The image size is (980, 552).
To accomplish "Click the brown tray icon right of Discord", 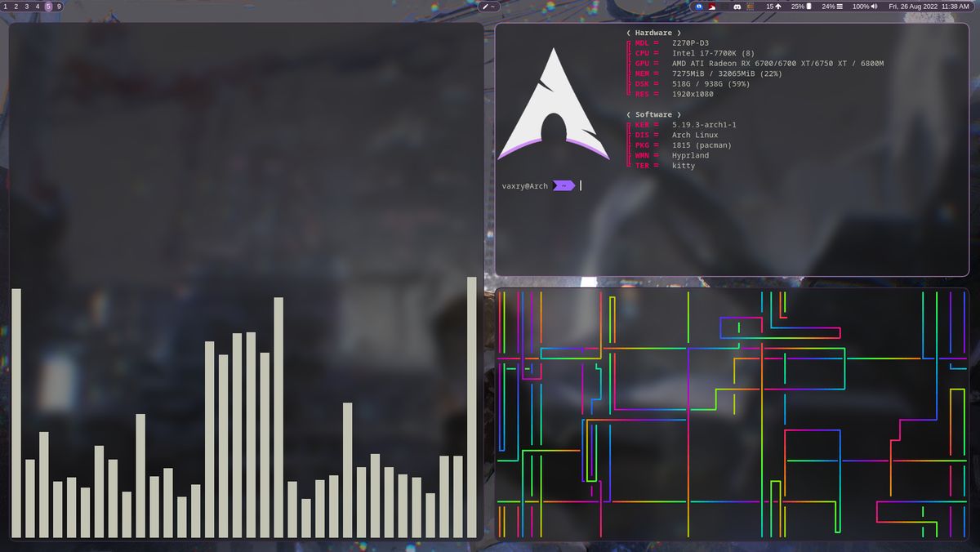I will click(750, 6).
